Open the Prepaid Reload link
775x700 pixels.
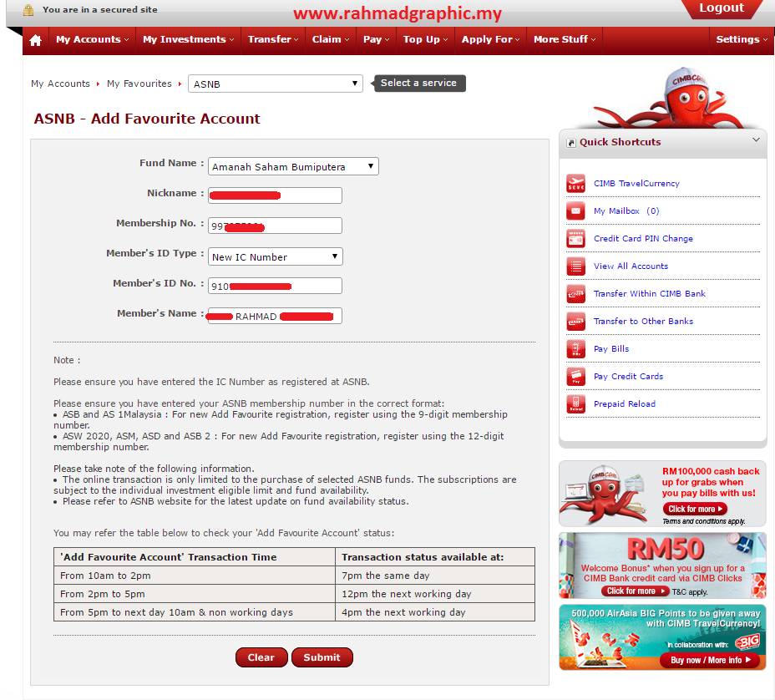point(624,404)
